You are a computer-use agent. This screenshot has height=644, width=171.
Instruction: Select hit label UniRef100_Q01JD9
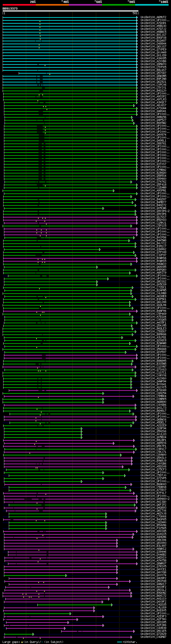pos(153,56)
